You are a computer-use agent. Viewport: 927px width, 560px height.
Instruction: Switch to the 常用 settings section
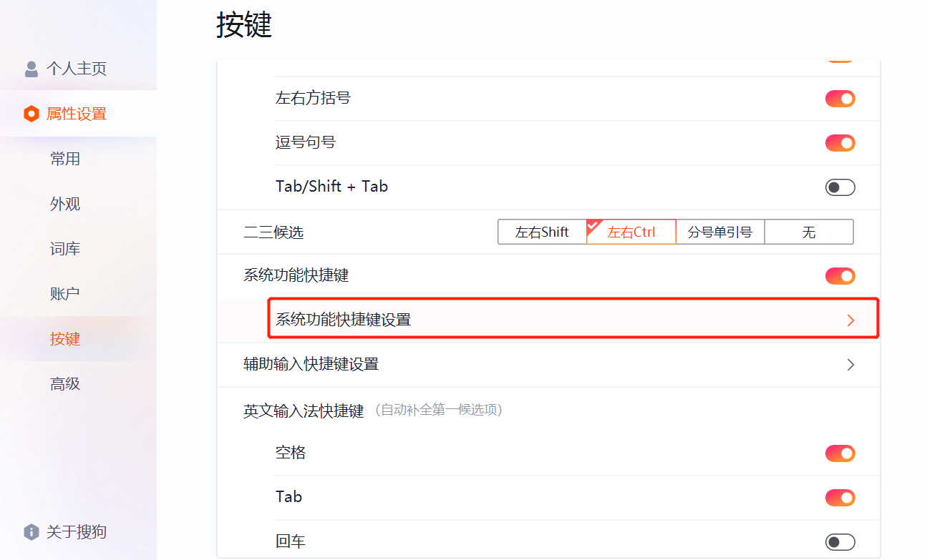click(66, 158)
